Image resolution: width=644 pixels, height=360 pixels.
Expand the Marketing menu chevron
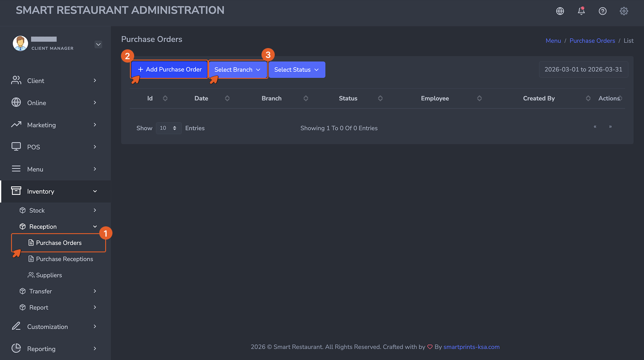pos(95,125)
